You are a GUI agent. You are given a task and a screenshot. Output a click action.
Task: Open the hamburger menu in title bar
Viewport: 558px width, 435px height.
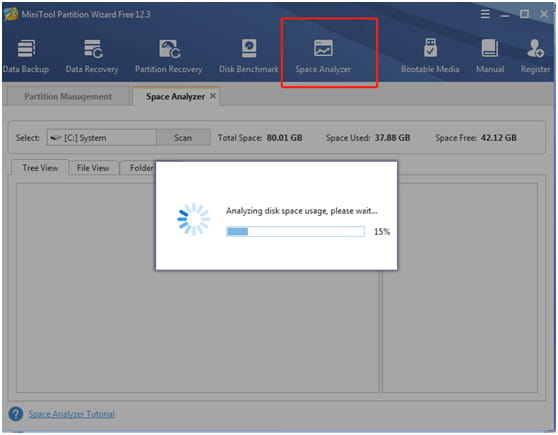coord(485,14)
